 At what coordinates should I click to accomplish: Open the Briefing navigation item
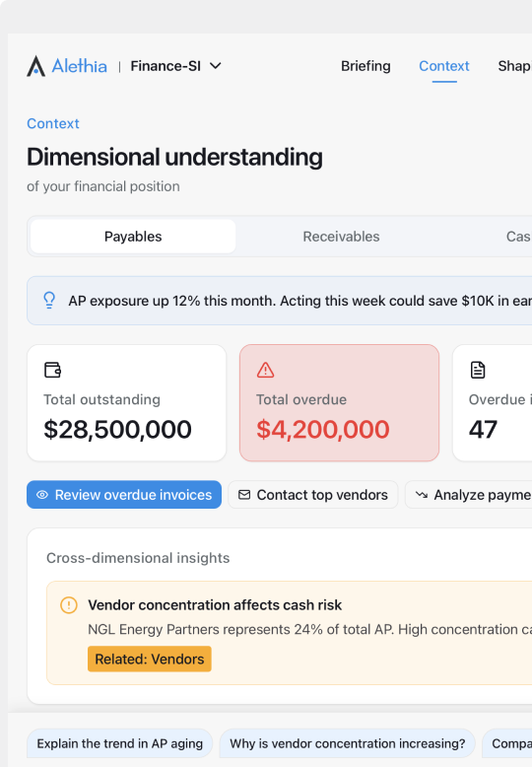[366, 66]
